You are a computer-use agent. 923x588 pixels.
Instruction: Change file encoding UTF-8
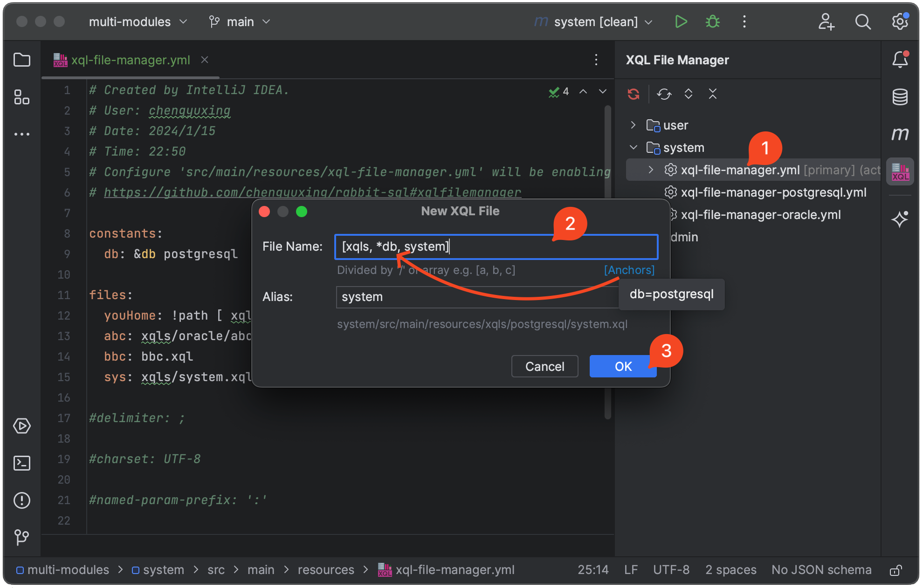click(671, 570)
